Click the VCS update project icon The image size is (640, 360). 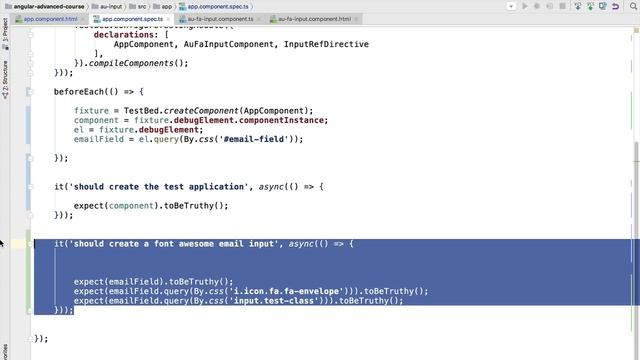tap(578, 6)
